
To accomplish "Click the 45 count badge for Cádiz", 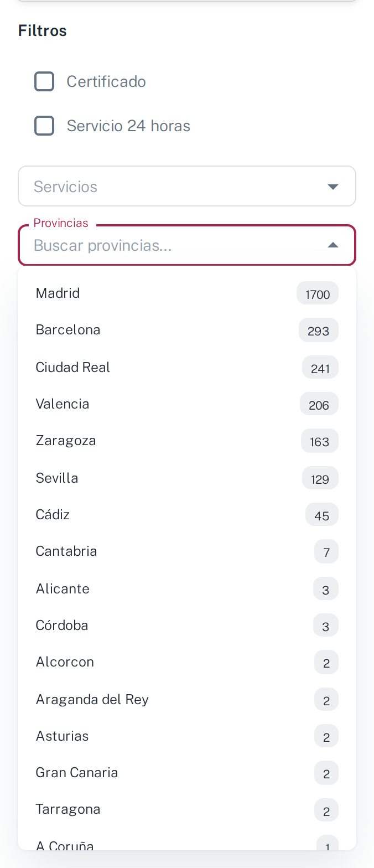I will coord(322,515).
